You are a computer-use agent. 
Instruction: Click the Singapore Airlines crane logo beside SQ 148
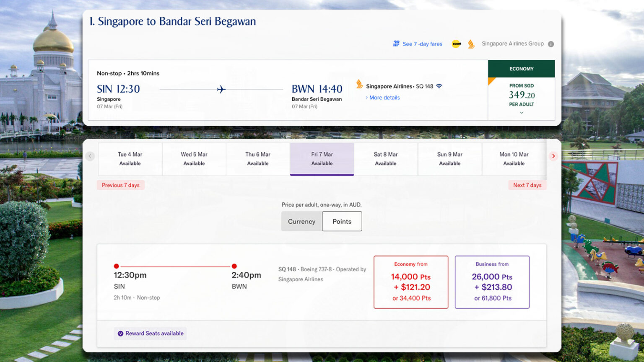click(x=359, y=85)
